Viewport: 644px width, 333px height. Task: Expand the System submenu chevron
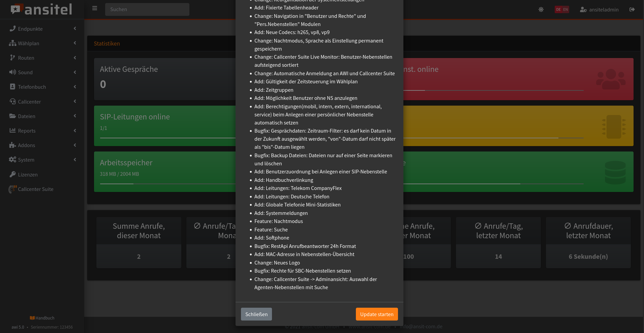point(75,160)
